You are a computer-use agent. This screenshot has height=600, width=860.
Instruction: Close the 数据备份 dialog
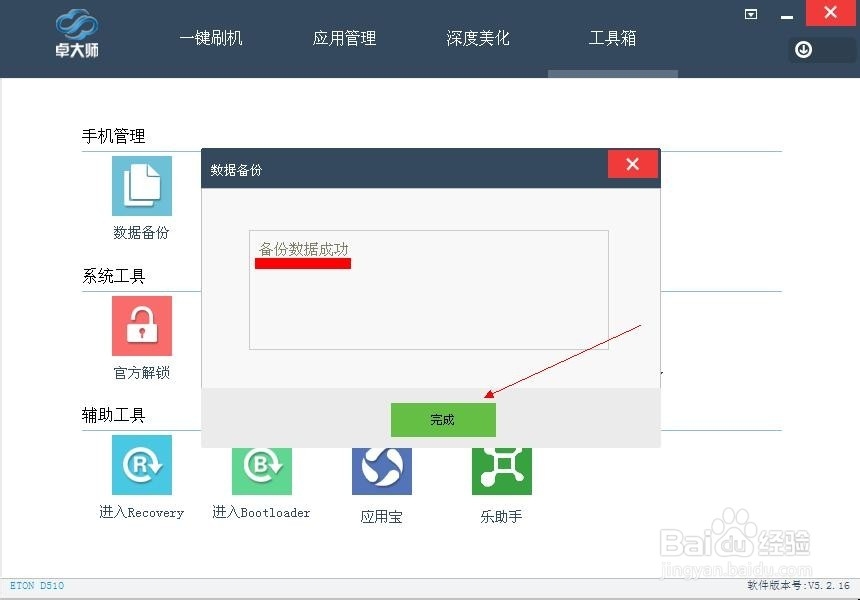point(632,164)
